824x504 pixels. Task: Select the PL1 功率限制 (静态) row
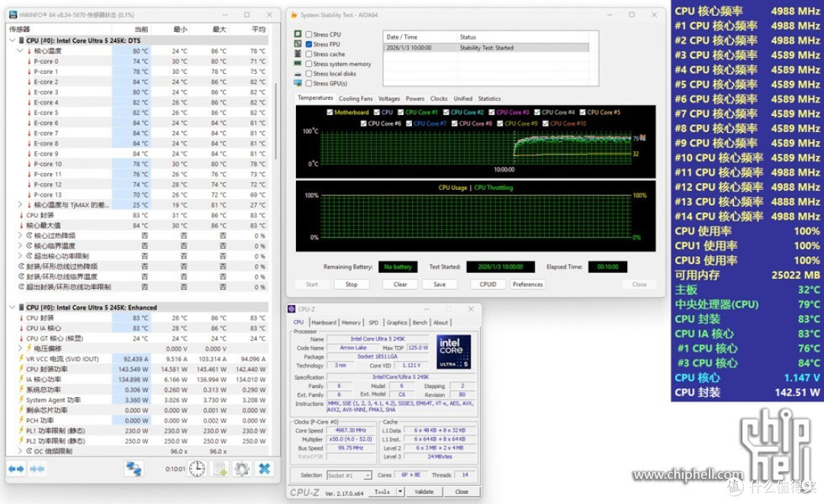[x=138, y=431]
